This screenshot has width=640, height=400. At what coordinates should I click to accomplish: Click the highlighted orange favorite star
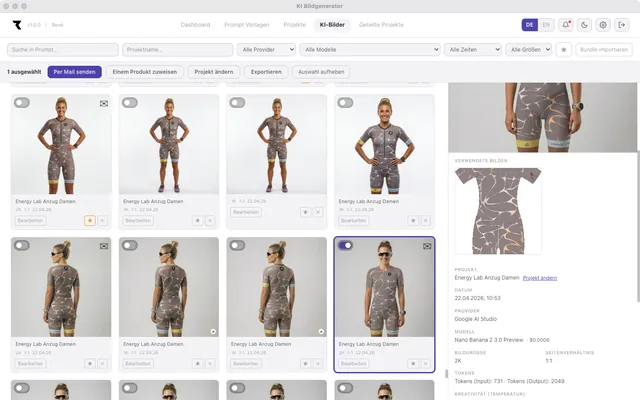tap(90, 220)
